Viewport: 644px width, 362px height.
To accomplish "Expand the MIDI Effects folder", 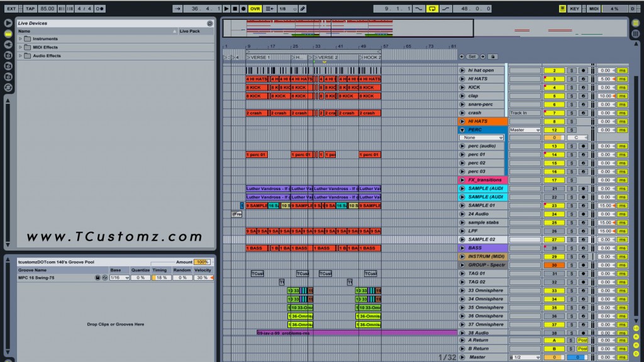I will coord(21,47).
